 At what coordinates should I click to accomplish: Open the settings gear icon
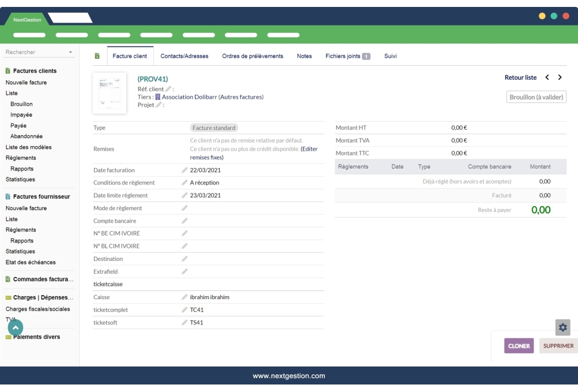pyautogui.click(x=562, y=327)
